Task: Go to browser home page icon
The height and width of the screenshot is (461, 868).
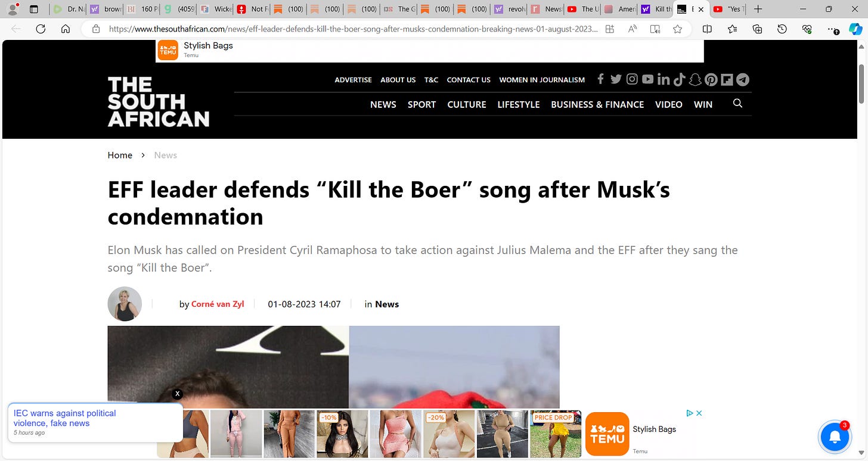Action: 66,29
